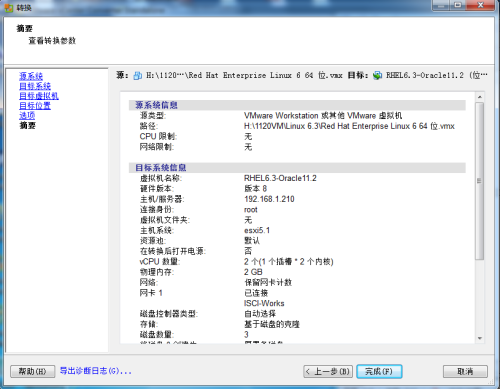Click the root connection identity value
The height and width of the screenshot is (389, 500).
(251, 210)
